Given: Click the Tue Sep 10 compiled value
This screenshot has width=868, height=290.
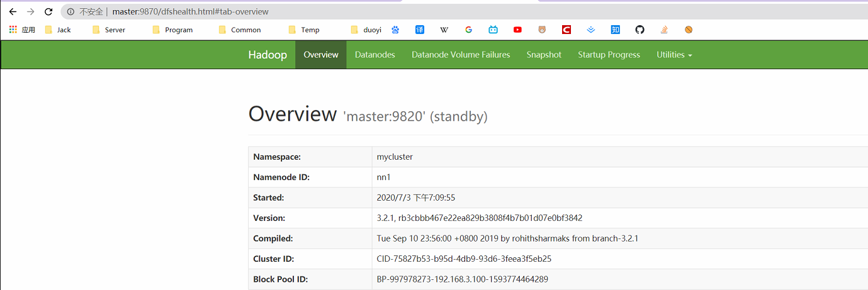Looking at the screenshot, I should tap(508, 238).
